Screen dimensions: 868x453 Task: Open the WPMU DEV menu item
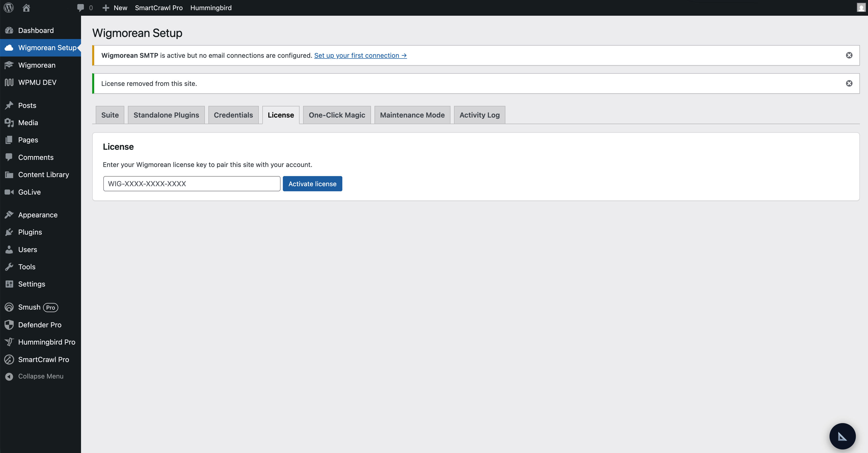pos(41,82)
